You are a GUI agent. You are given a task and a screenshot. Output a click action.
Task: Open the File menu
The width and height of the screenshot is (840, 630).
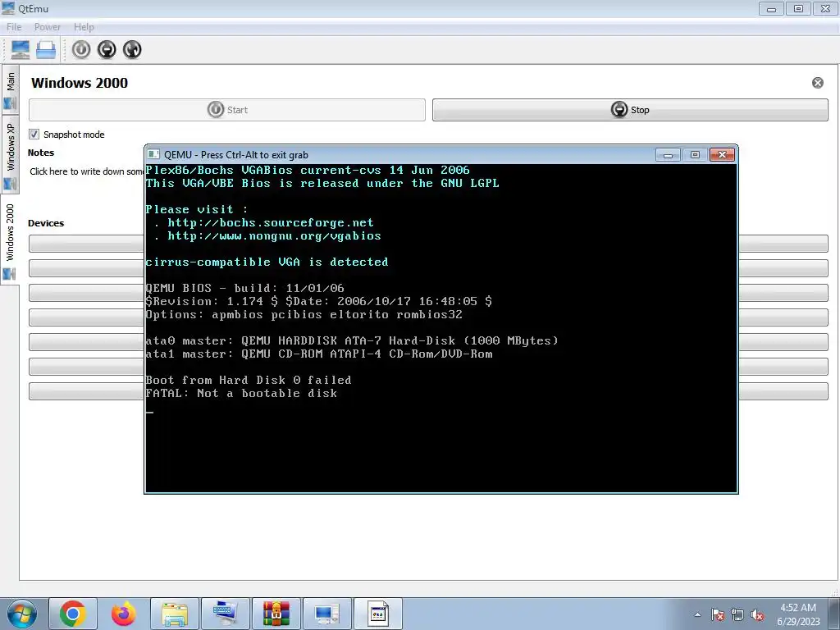[x=14, y=27]
